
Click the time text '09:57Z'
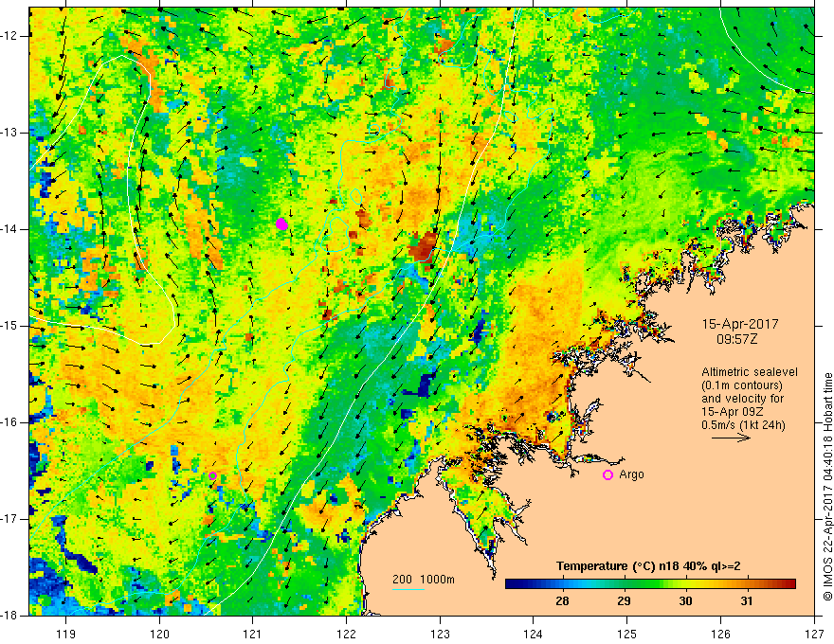coord(736,339)
